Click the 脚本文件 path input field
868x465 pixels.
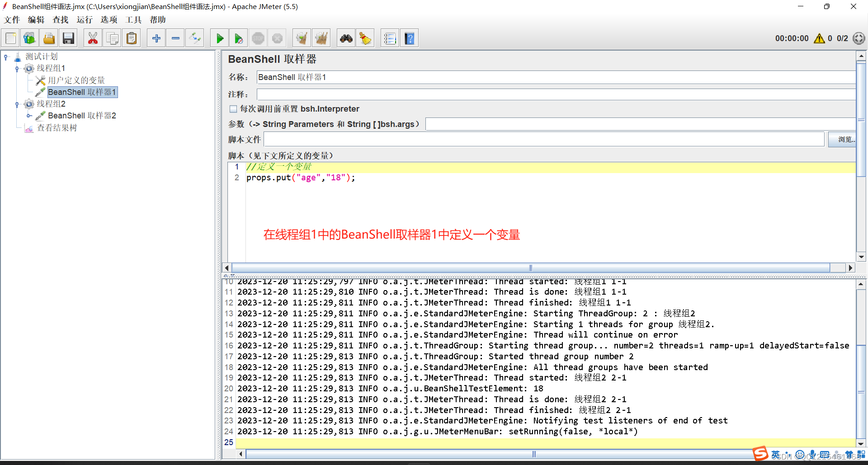544,140
